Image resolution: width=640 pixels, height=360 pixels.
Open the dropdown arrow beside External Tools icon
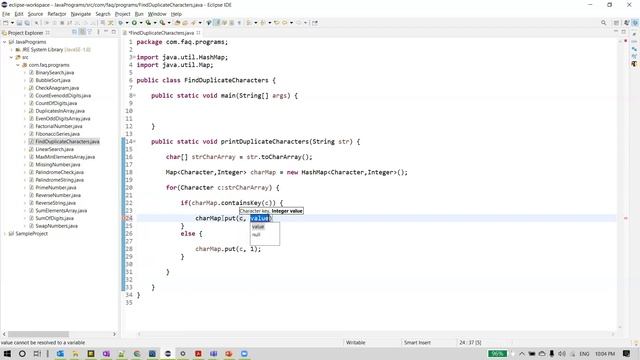(x=169, y=23)
